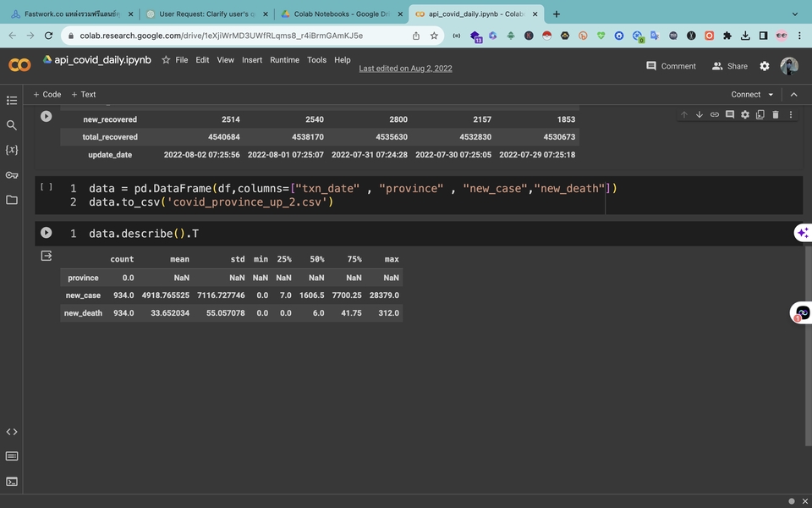
Task: Open the Secrets key panel
Action: point(12,175)
